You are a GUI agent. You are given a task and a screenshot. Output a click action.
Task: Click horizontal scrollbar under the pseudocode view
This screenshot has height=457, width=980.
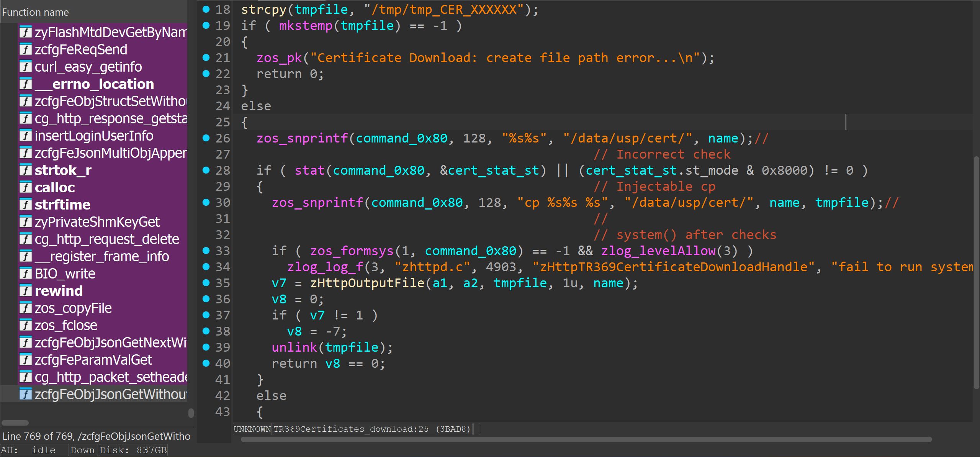tap(586, 439)
